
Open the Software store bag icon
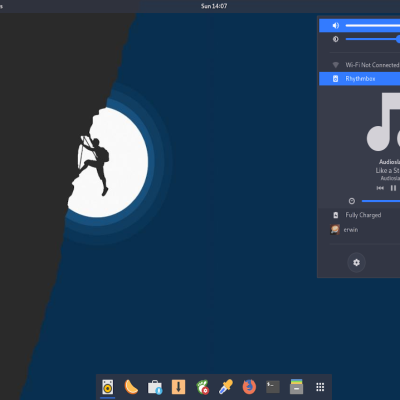[155, 387]
